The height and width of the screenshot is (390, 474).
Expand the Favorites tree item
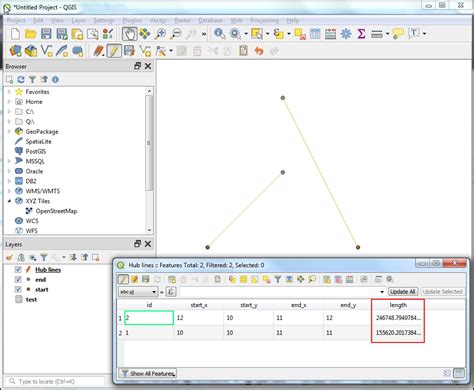(x=9, y=91)
